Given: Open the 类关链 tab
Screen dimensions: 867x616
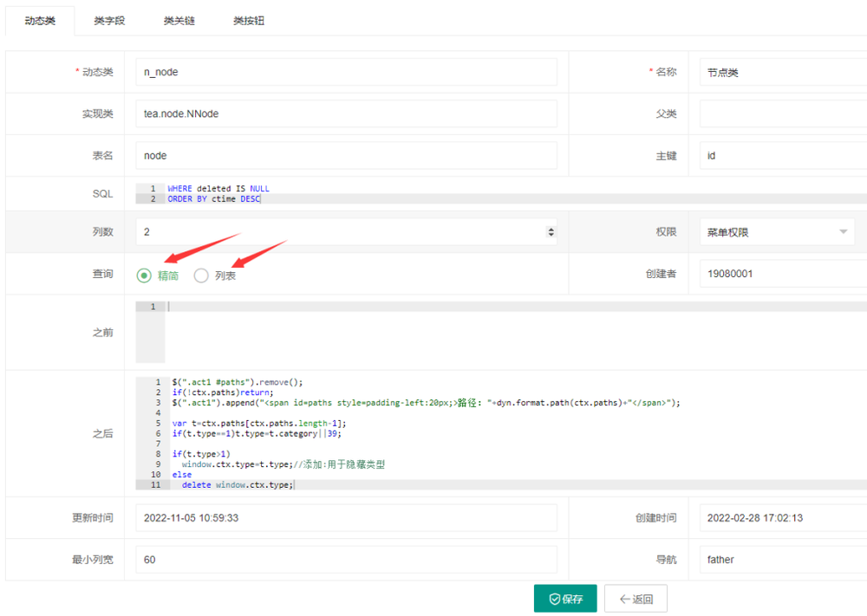Looking at the screenshot, I should (179, 21).
